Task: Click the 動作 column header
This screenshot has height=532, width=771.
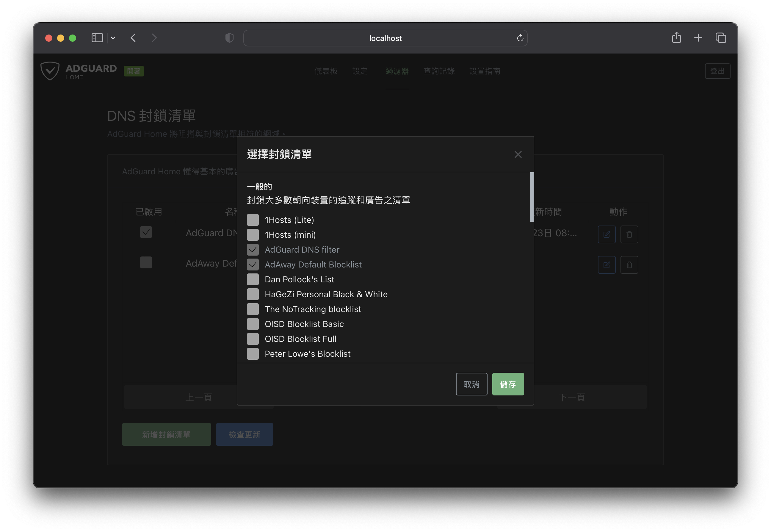Action: tap(618, 212)
